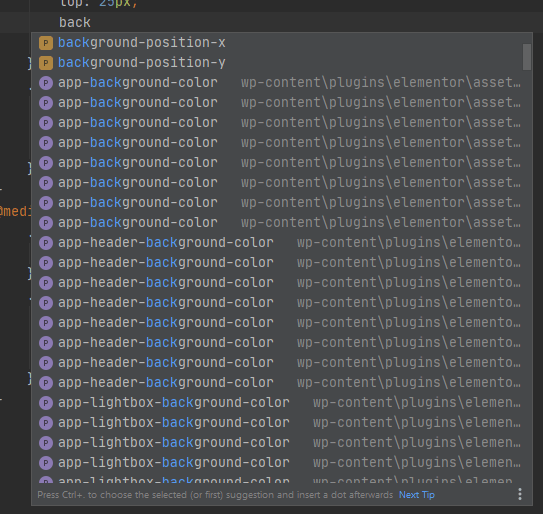This screenshot has height=514, width=543.
Task: Click the completion list's vertical scrollbar thumb
Action: [527, 57]
